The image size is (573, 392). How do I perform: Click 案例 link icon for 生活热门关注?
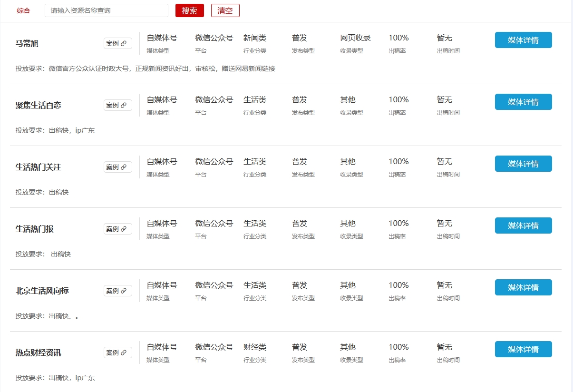(124, 167)
